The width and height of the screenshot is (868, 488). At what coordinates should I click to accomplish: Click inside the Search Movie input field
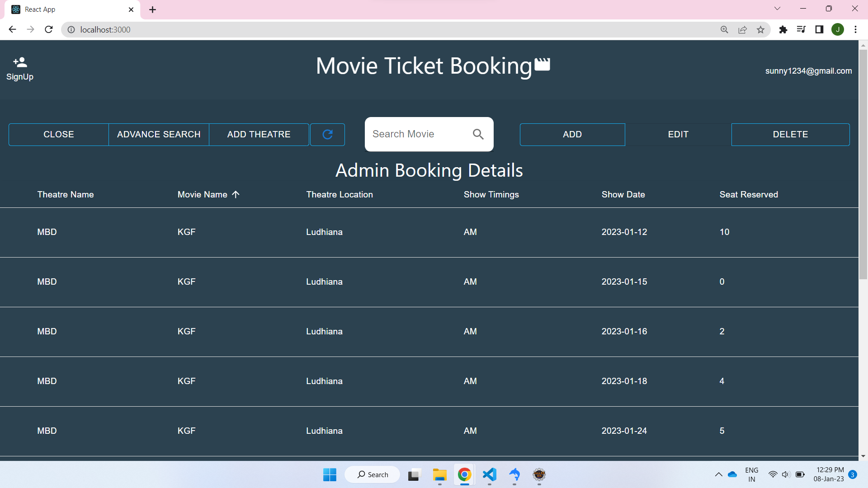(416, 134)
